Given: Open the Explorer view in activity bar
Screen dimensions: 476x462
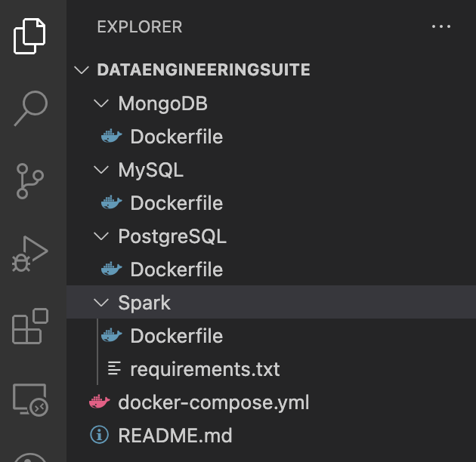Looking at the screenshot, I should click(x=30, y=36).
